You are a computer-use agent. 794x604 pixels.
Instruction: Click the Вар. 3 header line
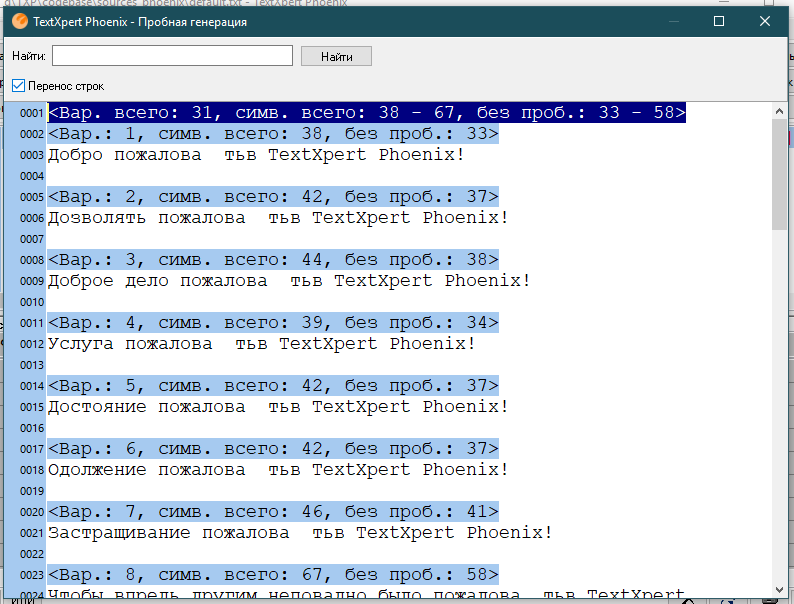tap(273, 260)
